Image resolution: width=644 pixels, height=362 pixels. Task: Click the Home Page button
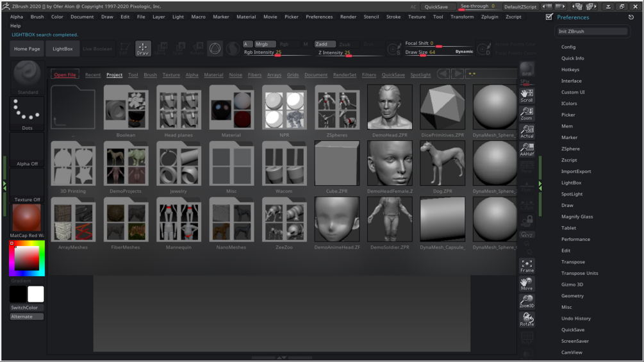pos(27,49)
